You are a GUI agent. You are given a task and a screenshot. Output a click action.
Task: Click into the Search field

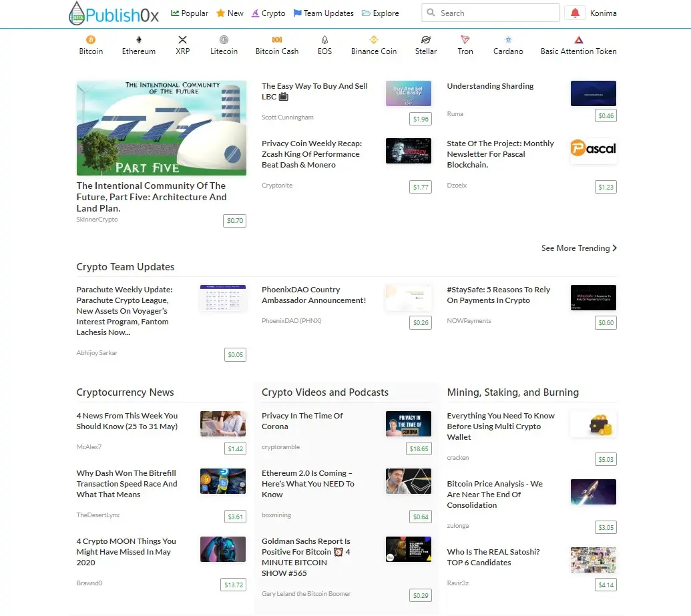pos(491,13)
